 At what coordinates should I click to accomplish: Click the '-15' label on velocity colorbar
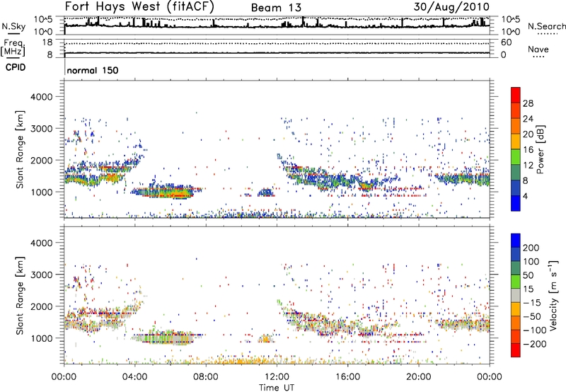pyautogui.click(x=532, y=303)
